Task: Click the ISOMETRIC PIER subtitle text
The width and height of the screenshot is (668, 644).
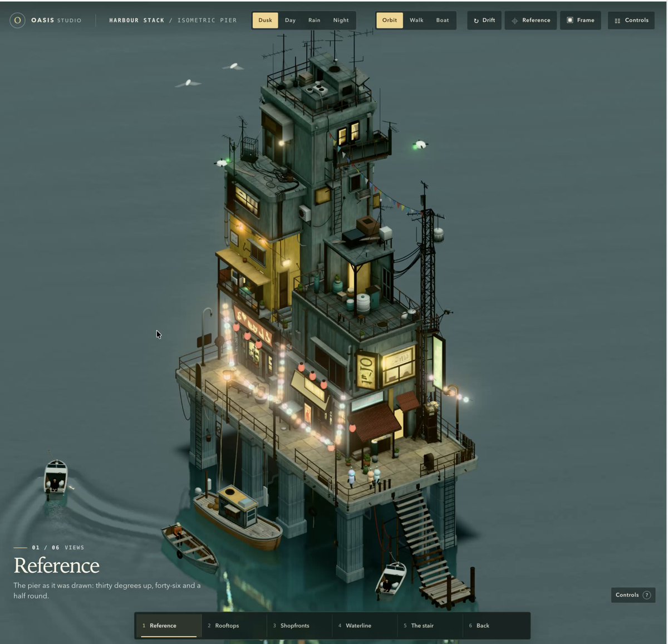Action: click(x=207, y=20)
